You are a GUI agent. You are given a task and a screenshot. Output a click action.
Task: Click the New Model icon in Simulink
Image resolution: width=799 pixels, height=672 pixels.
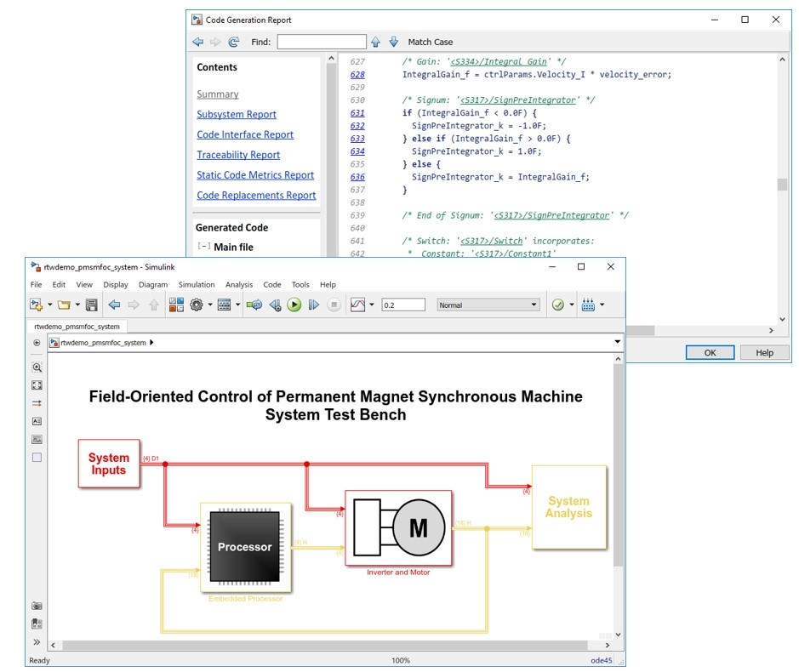click(x=37, y=305)
